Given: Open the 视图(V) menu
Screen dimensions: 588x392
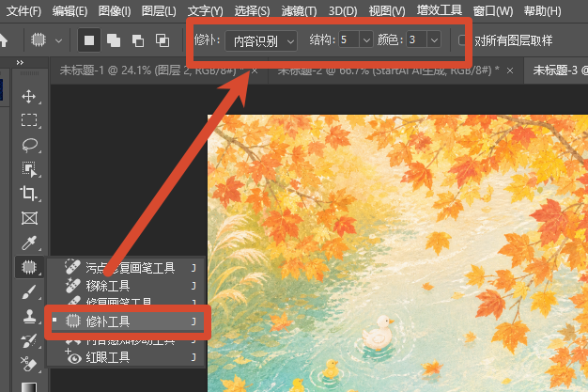Looking at the screenshot, I should click(x=387, y=11).
